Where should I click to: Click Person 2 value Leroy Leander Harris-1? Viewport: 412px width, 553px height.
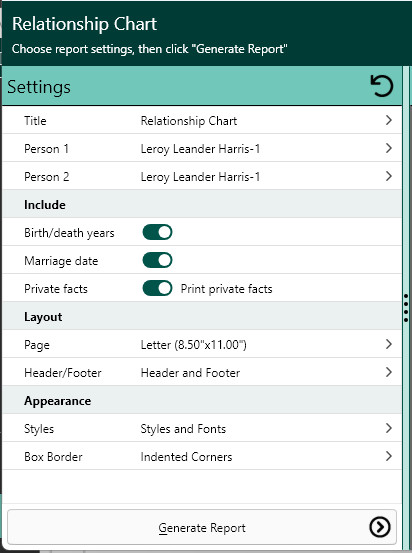pos(200,177)
